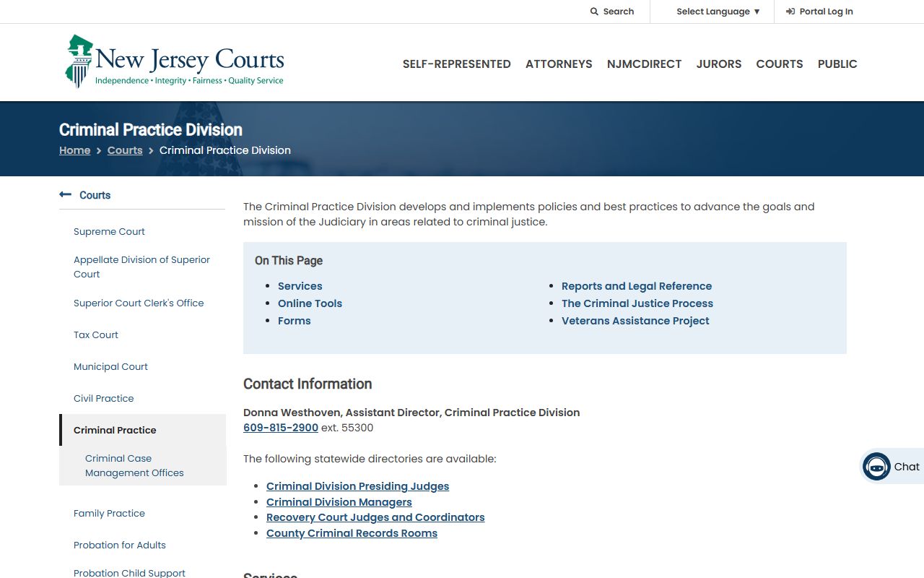The image size is (924, 578).
Task: Click the Contact Information heading
Action: coord(308,384)
